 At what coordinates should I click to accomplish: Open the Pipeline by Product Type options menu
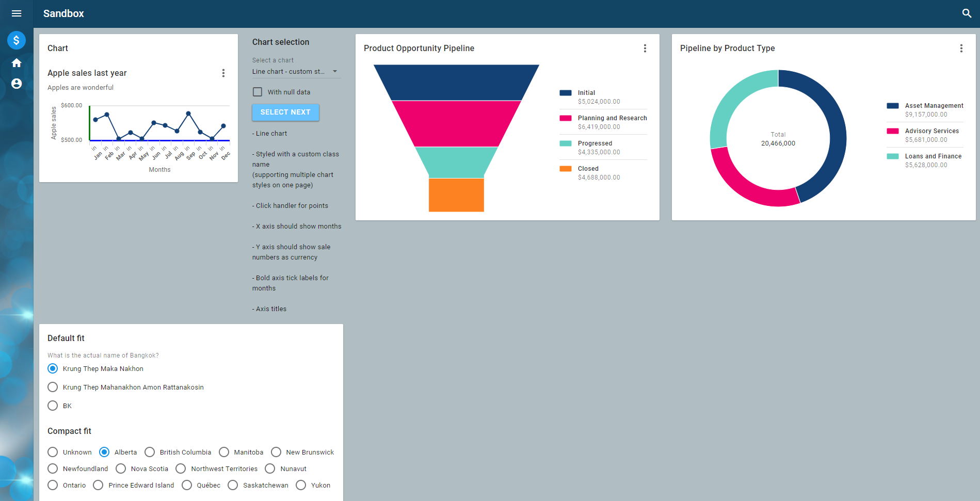[x=961, y=48]
